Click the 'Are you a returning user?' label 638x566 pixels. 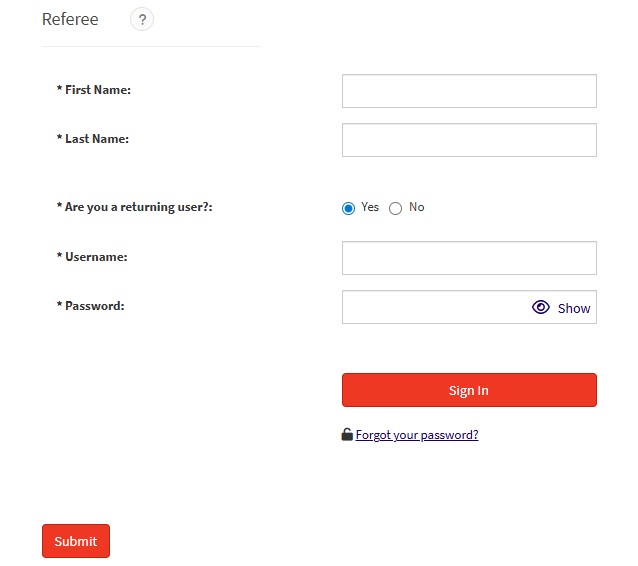point(135,207)
